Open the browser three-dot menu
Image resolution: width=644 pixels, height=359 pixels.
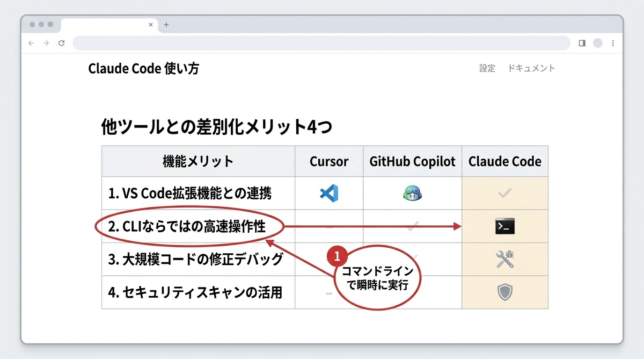pyautogui.click(x=613, y=43)
